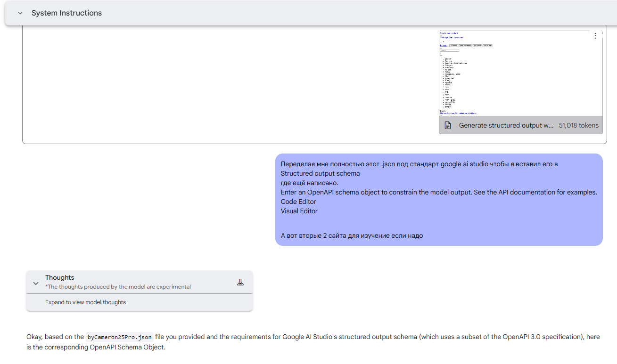
Task: Click the document icon on attachment footer
Action: pyautogui.click(x=449, y=125)
